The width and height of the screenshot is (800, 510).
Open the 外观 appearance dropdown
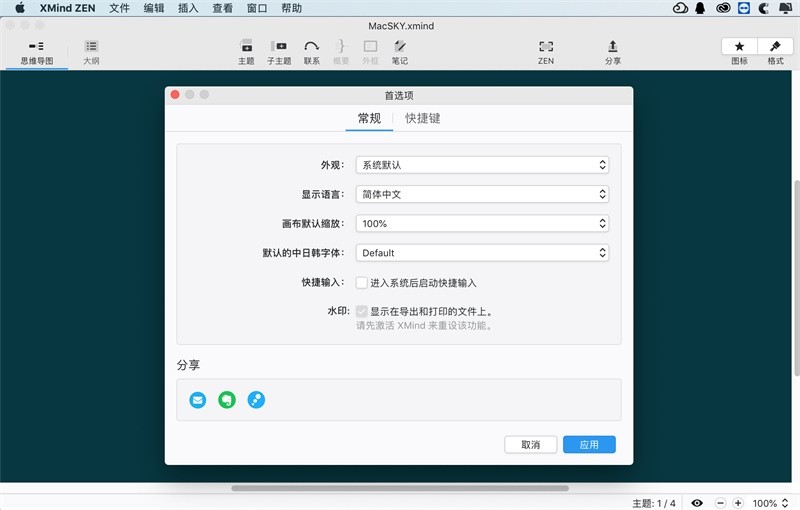482,165
